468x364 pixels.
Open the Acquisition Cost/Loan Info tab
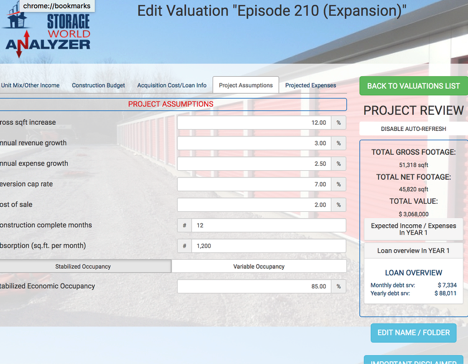[x=172, y=85]
